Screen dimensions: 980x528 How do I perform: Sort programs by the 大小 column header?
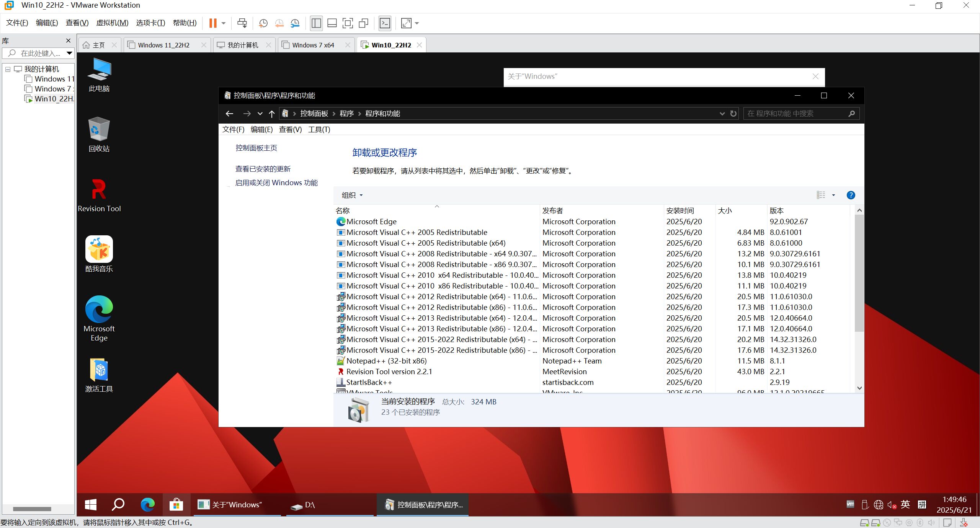pos(741,210)
